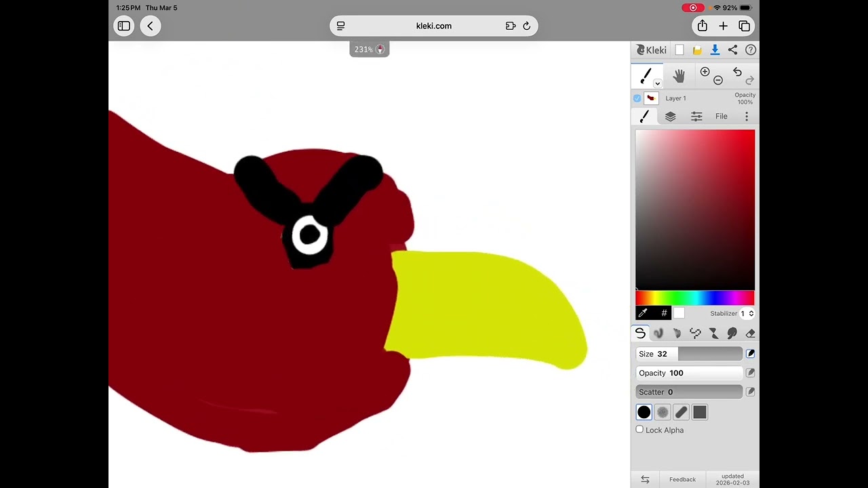The height and width of the screenshot is (488, 868).
Task: Create a new blank image
Action: [x=679, y=50]
